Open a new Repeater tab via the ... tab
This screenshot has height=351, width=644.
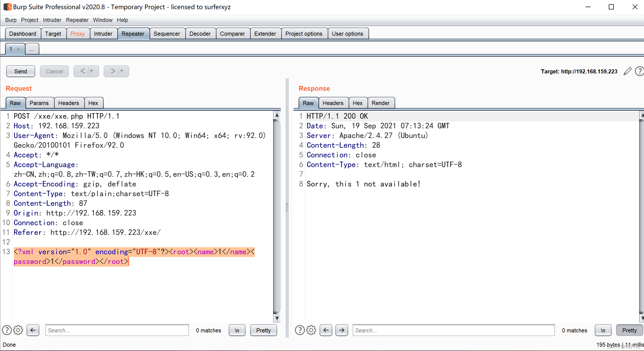(31, 49)
